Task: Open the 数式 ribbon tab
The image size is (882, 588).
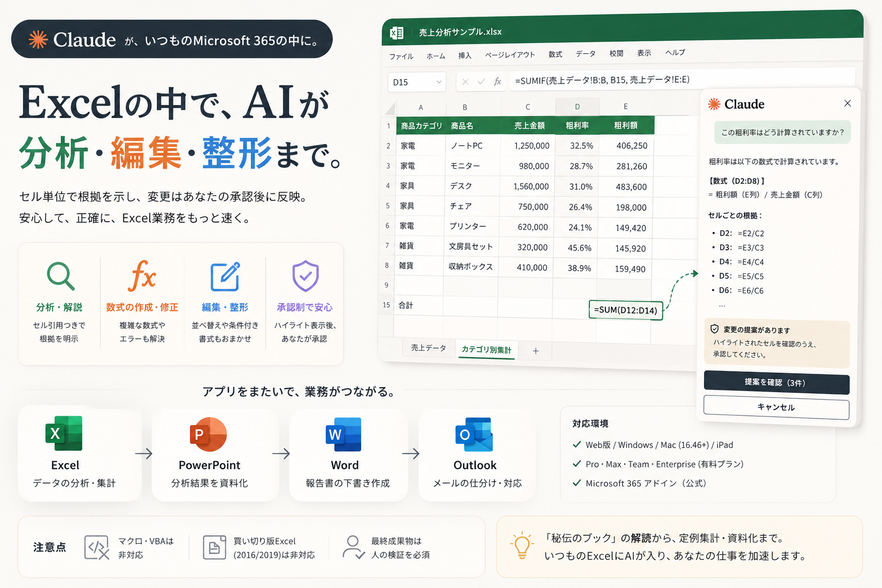Action: (x=555, y=54)
